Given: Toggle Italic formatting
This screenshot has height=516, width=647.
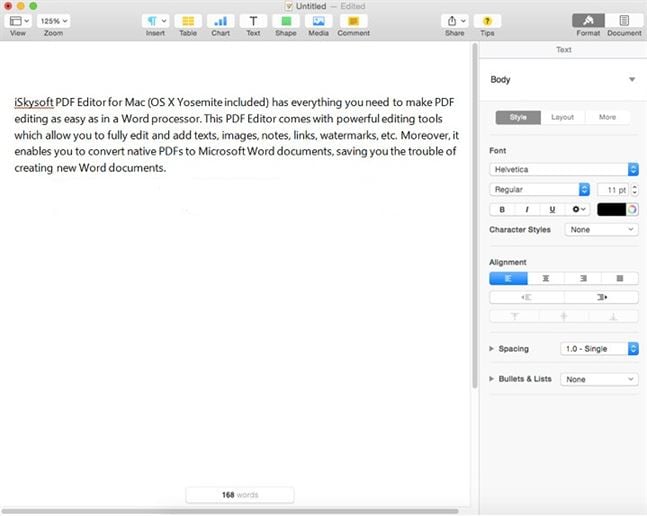Looking at the screenshot, I should click(x=527, y=210).
